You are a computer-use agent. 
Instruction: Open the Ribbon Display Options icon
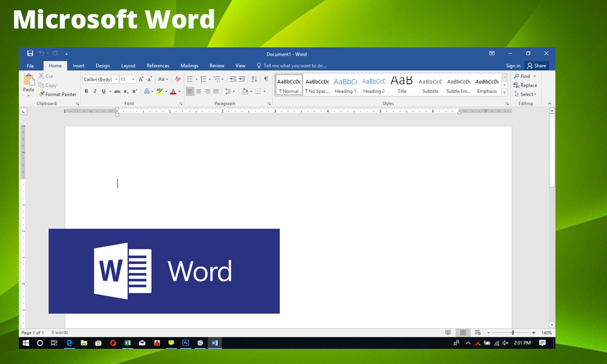click(x=492, y=53)
